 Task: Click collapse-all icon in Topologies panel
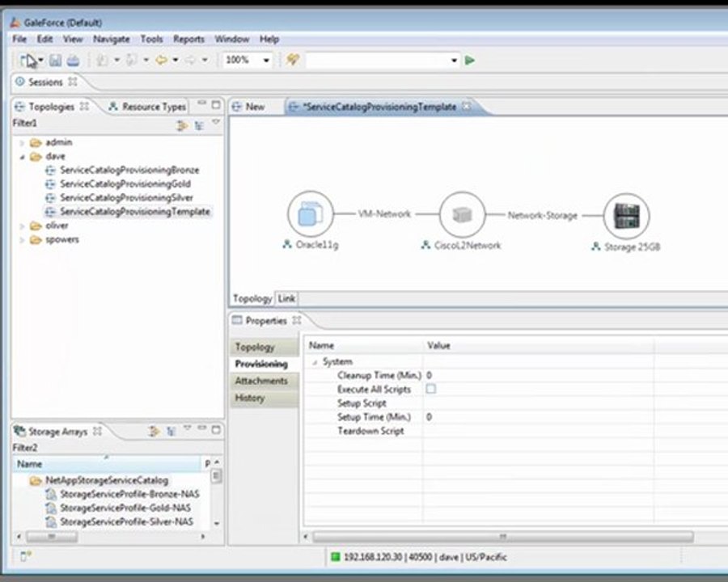click(x=182, y=124)
